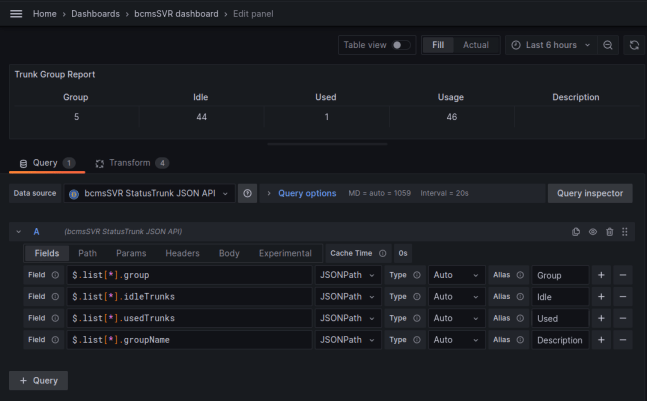Open the Headers tab in query A

click(x=182, y=254)
